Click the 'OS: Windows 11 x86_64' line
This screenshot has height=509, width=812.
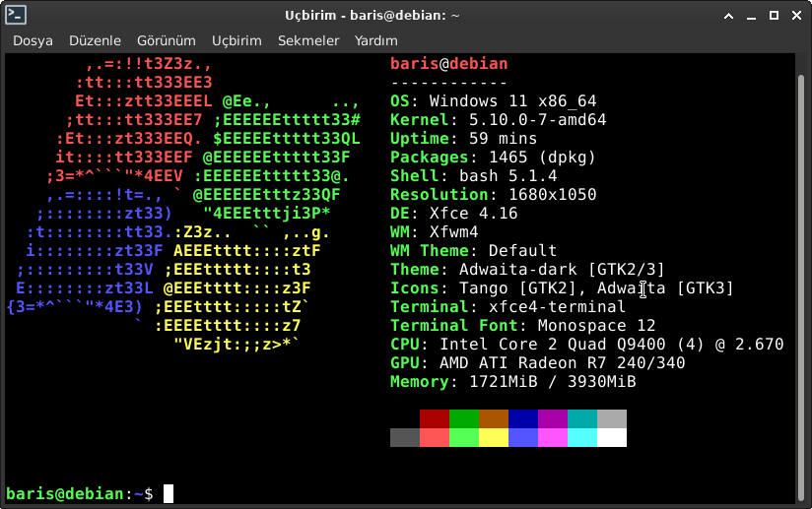(x=494, y=100)
